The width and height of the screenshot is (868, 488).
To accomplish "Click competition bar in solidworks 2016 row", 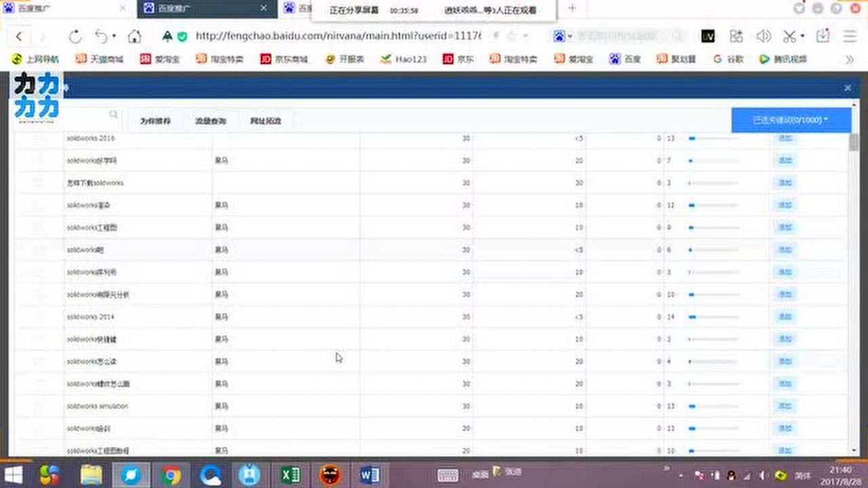I will [713, 138].
